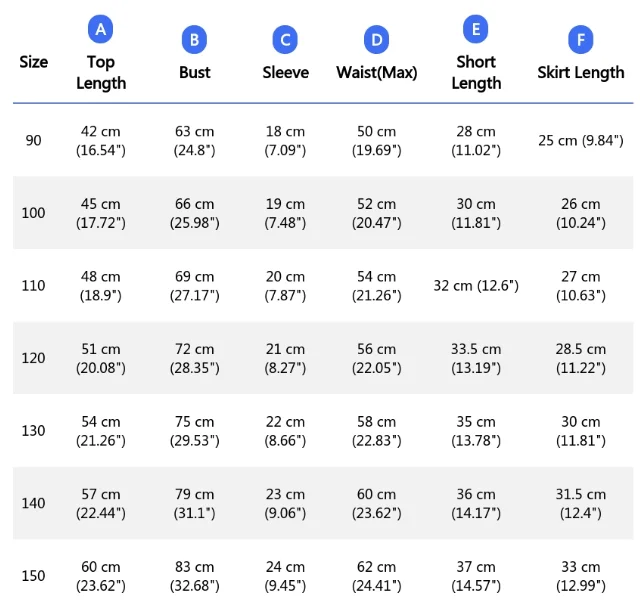Click the Sleeve column header
Image resolution: width=640 pixels, height=610 pixels.
(286, 72)
